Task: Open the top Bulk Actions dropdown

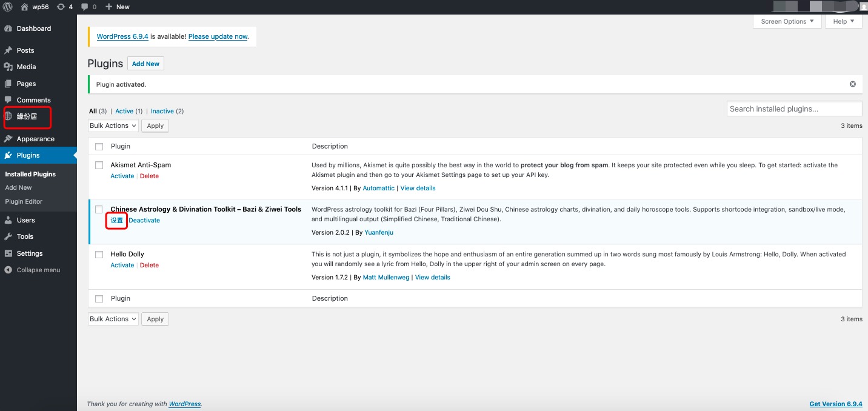Action: 113,125
